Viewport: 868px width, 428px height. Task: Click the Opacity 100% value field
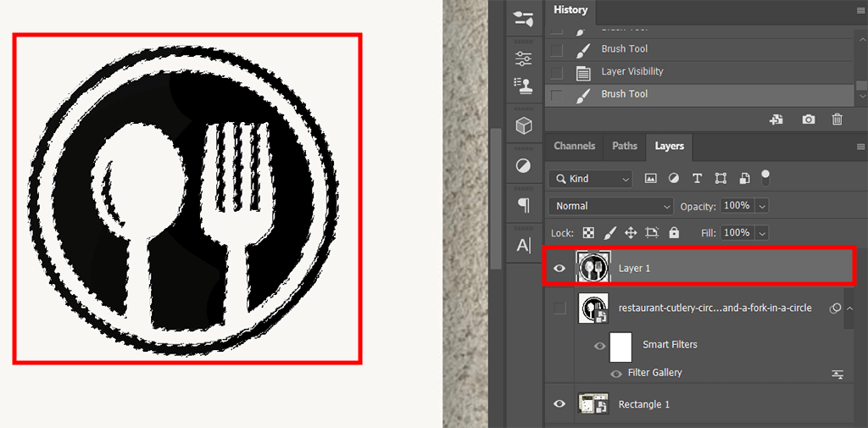(x=737, y=205)
